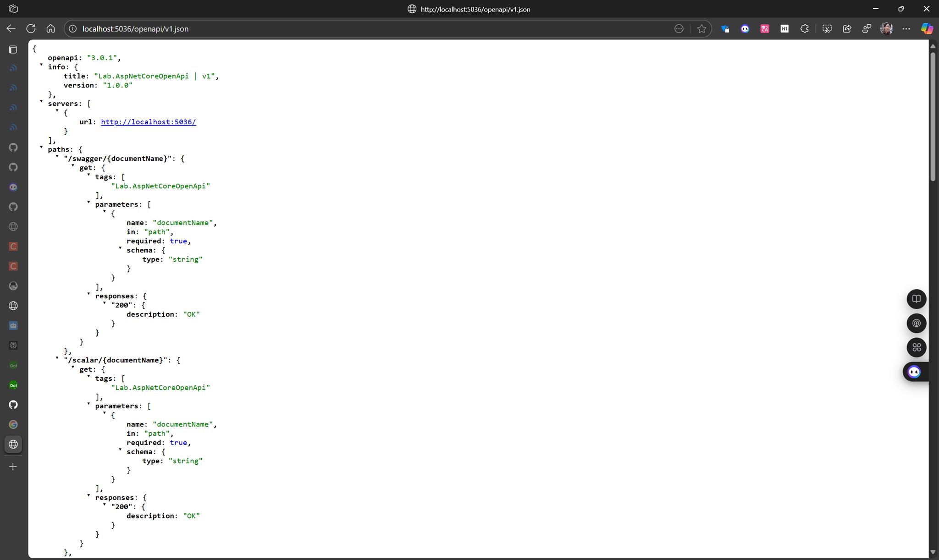Open the H1 headings extension

tap(784, 29)
